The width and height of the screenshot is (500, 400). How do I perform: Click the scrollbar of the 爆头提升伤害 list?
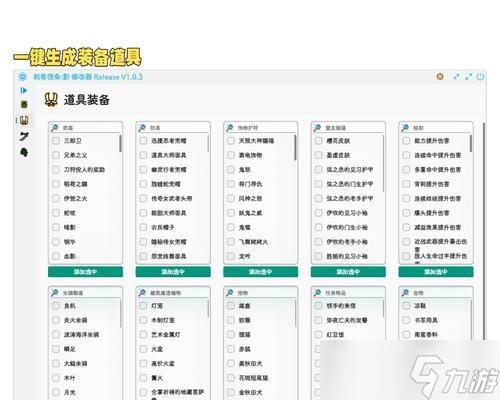[x=471, y=143]
